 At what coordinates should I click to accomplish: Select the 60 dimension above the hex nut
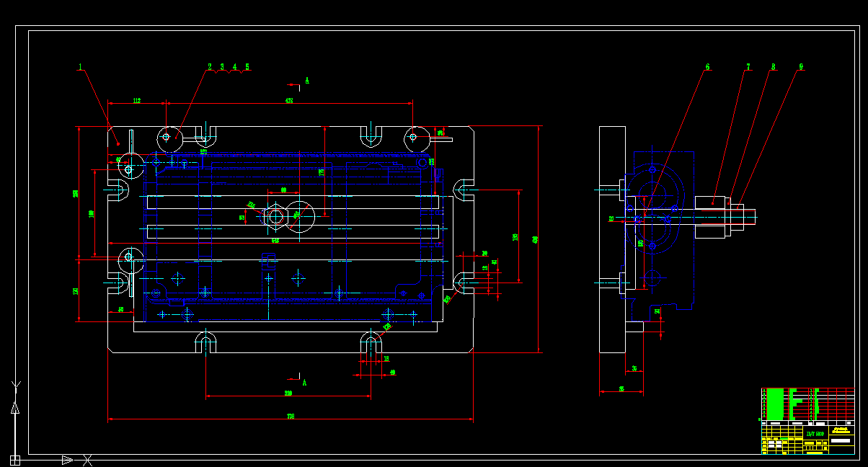click(283, 190)
